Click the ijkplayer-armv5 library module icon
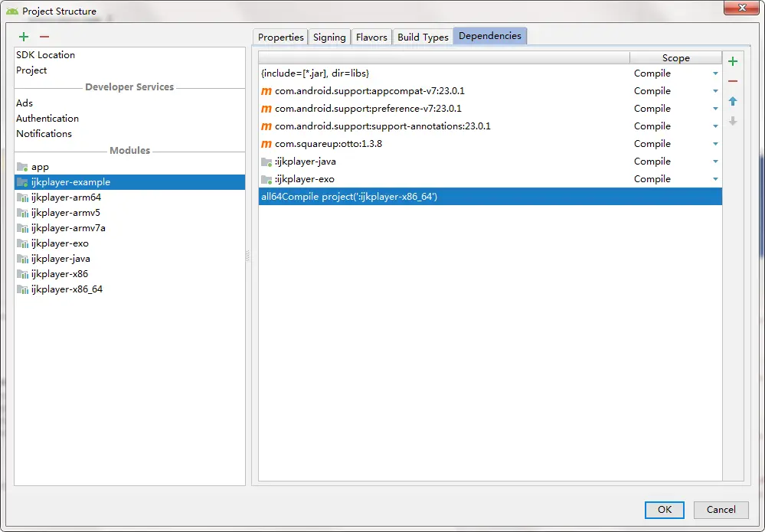Viewport: 765px width, 532px height. [x=22, y=213]
